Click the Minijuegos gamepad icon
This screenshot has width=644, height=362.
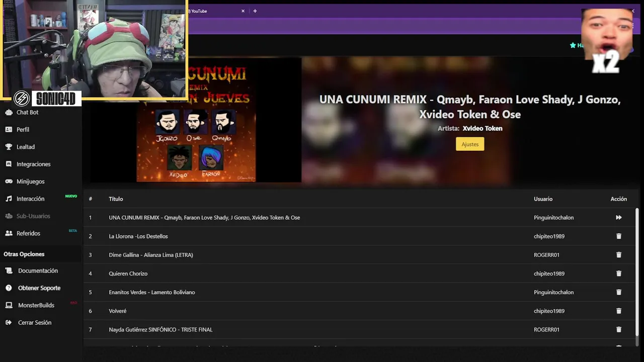(x=9, y=182)
